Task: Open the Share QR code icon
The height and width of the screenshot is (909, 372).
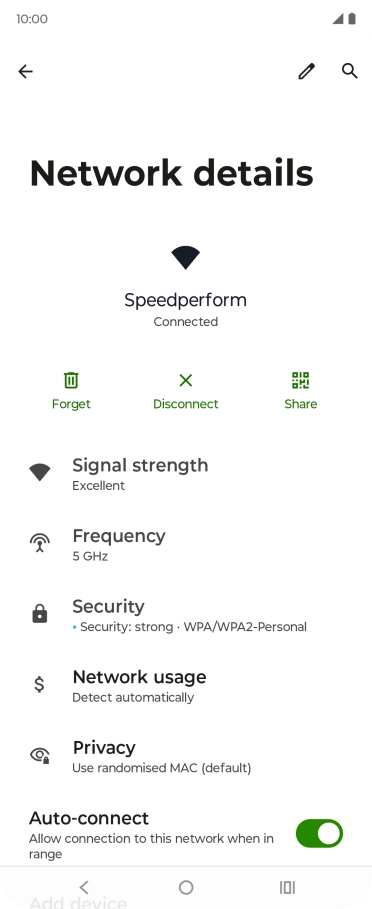Action: click(x=301, y=380)
